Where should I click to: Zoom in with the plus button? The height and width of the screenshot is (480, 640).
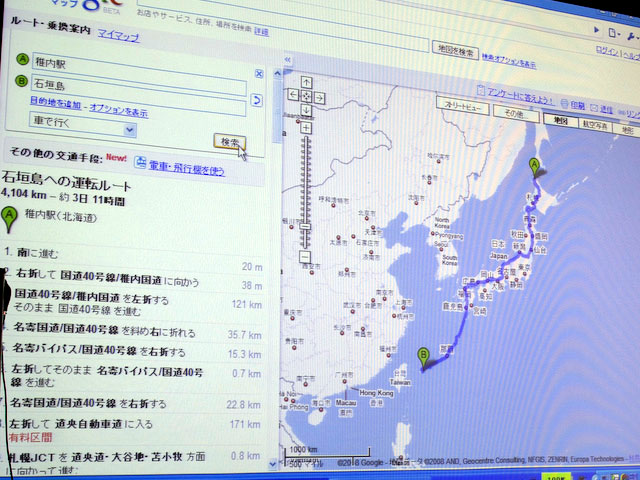tap(306, 128)
